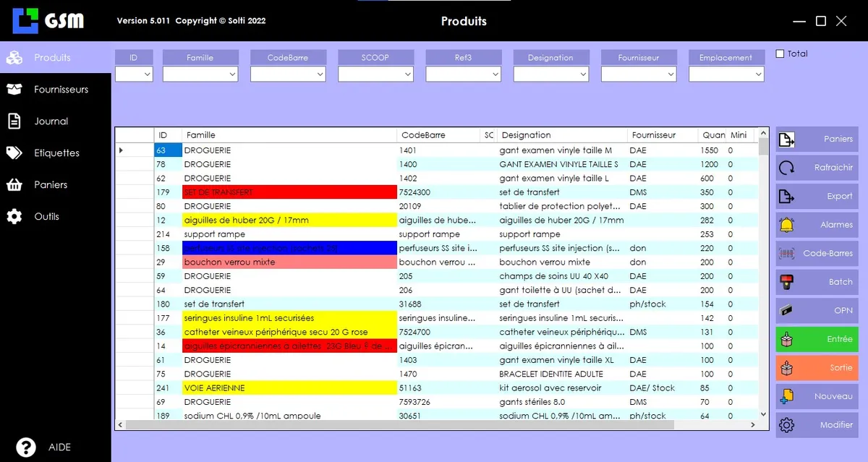Click the Export document icon
Screen dimensions: 868x462
pos(786,197)
